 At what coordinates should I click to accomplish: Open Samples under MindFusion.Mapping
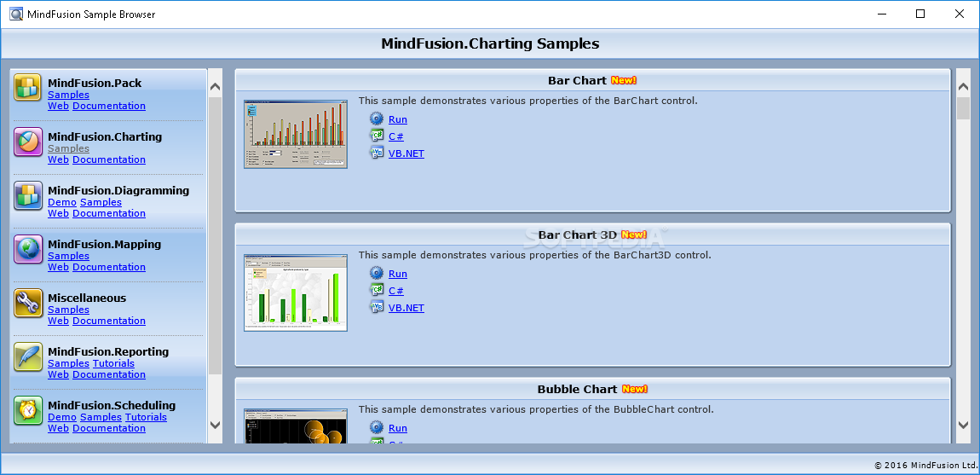pos(69,257)
